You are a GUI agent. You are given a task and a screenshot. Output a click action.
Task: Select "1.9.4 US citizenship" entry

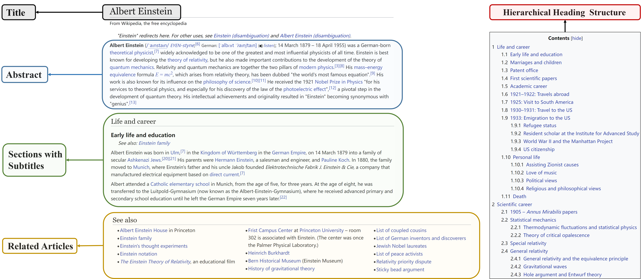pos(532,149)
